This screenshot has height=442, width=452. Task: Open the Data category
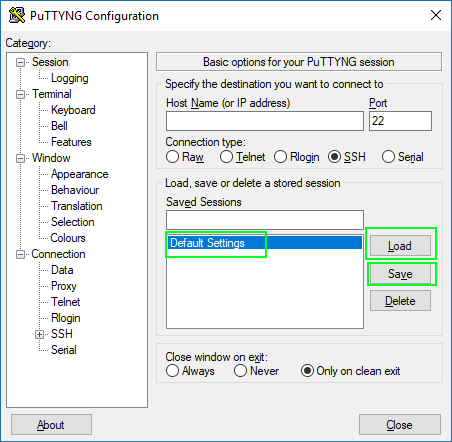pyautogui.click(x=62, y=270)
